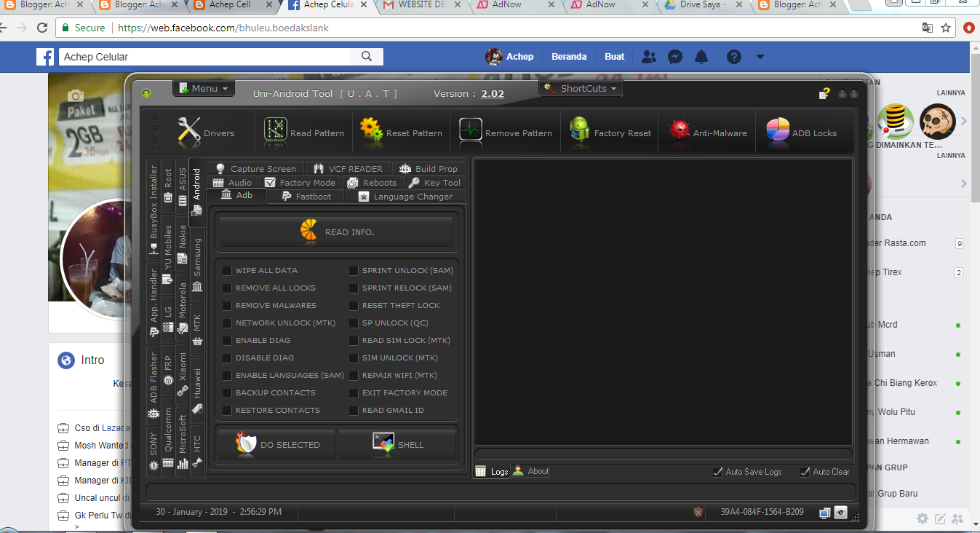Check SIM UNLOCK (MTK) option
980x533 pixels.
click(354, 358)
